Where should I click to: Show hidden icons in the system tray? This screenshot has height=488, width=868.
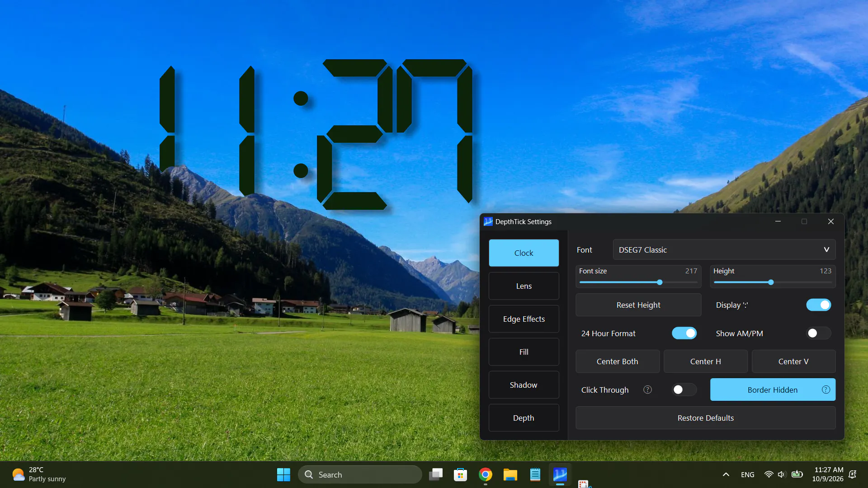point(726,474)
